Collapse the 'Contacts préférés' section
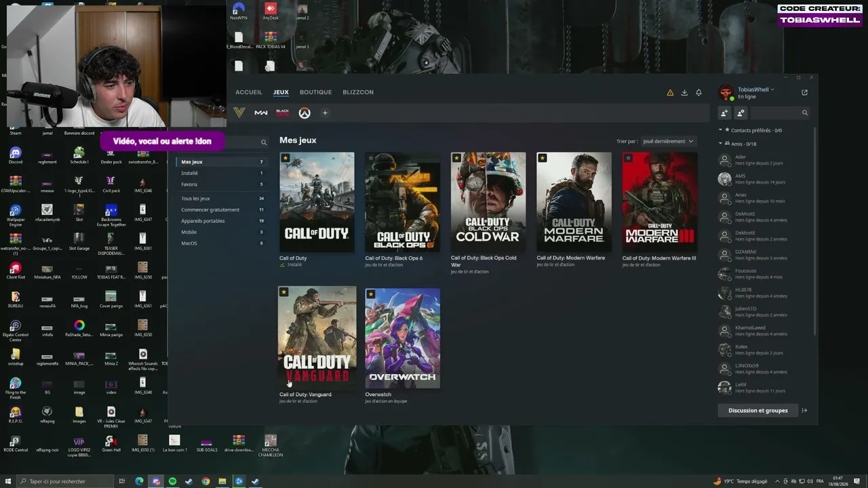Image resolution: width=868 pixels, height=488 pixels. [x=721, y=130]
